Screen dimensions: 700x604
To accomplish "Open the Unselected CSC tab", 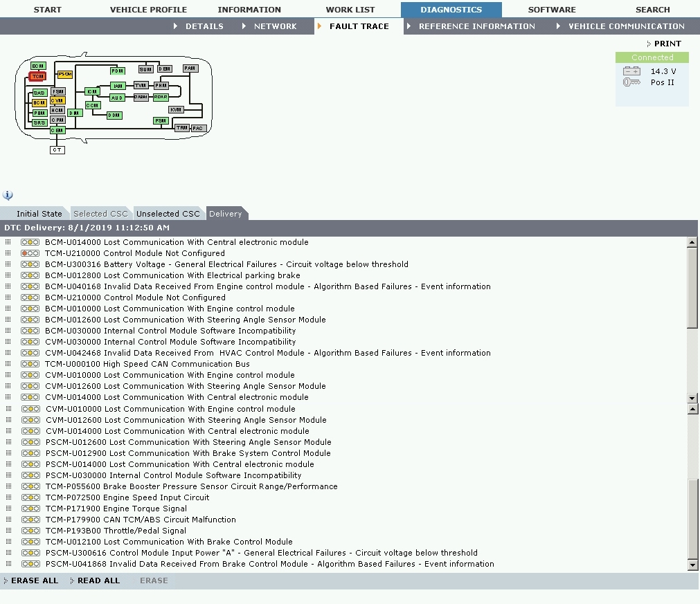I will tap(168, 214).
